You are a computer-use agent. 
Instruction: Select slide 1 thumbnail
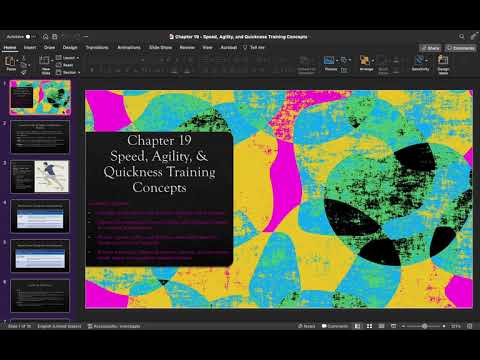point(40,97)
